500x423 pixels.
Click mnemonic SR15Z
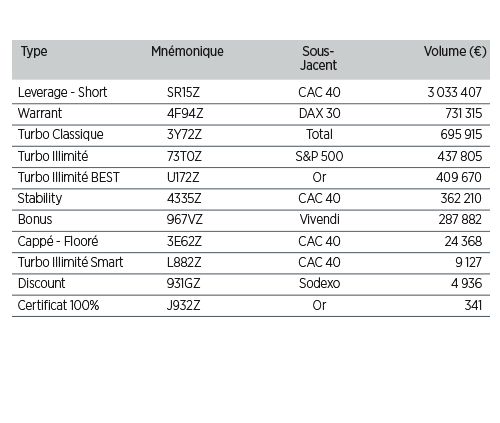click(183, 92)
